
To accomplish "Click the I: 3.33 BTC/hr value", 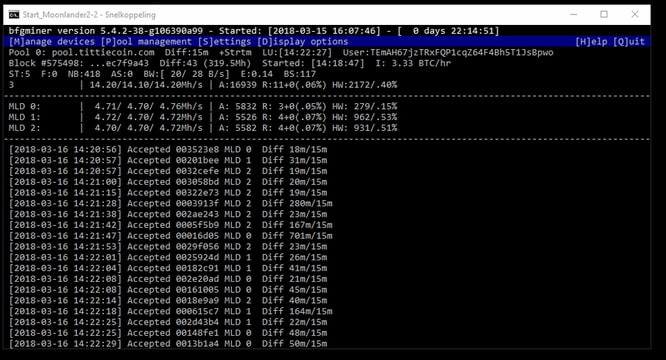I will (x=413, y=63).
